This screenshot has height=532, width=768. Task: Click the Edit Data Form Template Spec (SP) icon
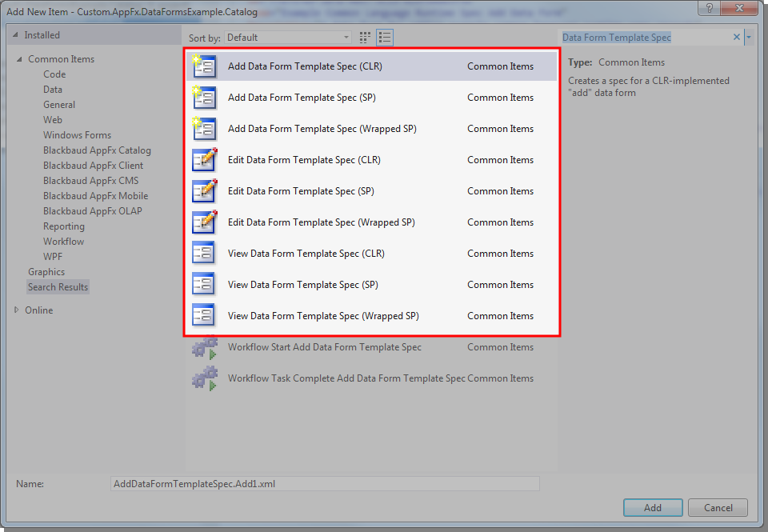(x=204, y=191)
